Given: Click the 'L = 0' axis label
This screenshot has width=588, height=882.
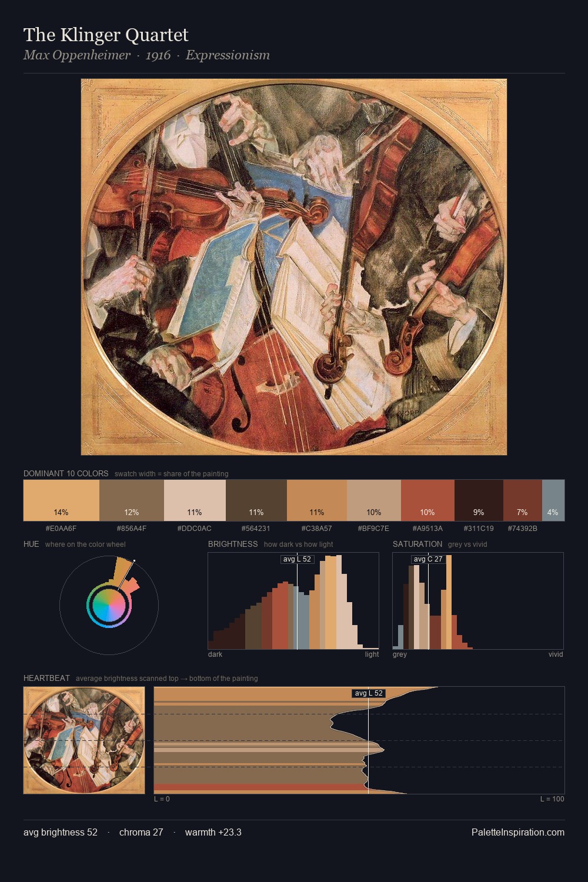Looking at the screenshot, I should click(x=162, y=799).
